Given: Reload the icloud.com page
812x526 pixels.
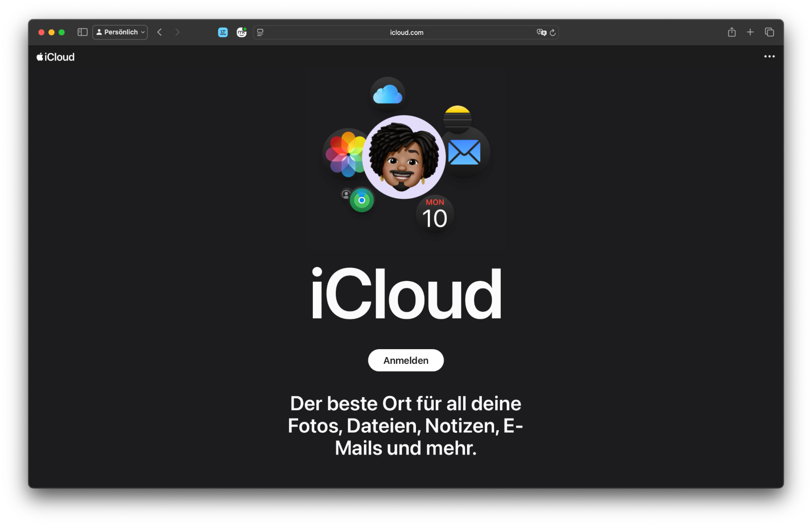Looking at the screenshot, I should tap(552, 32).
